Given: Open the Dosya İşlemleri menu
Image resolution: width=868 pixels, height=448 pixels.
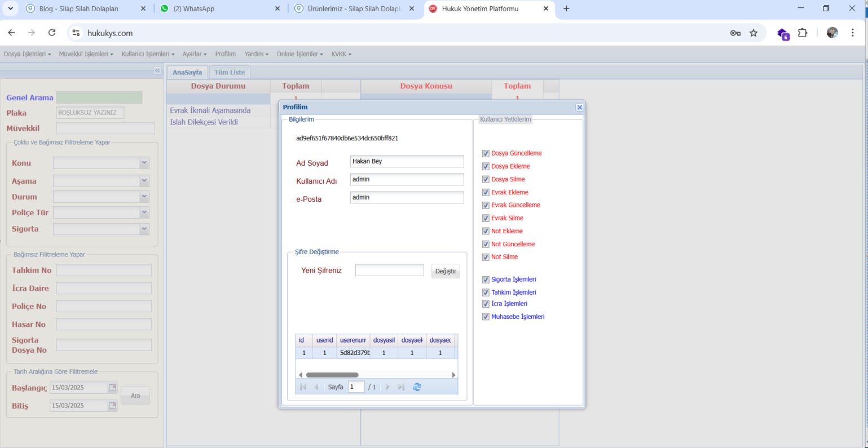Looking at the screenshot, I should click(27, 54).
